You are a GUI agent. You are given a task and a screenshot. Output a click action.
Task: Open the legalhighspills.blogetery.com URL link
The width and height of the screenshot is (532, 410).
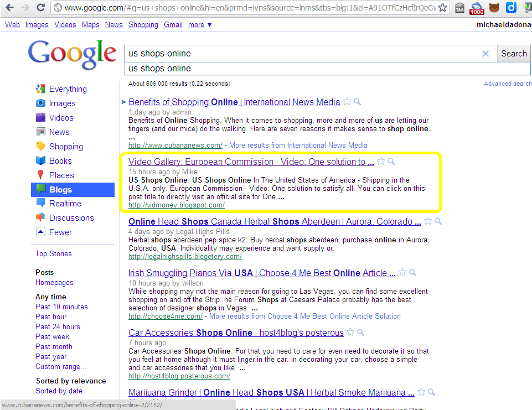[185, 257]
